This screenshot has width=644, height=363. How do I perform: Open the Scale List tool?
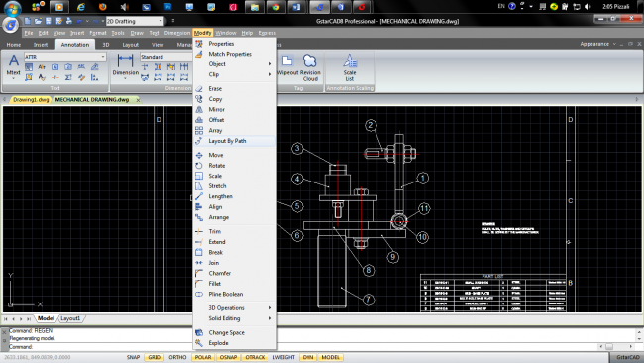tap(350, 67)
